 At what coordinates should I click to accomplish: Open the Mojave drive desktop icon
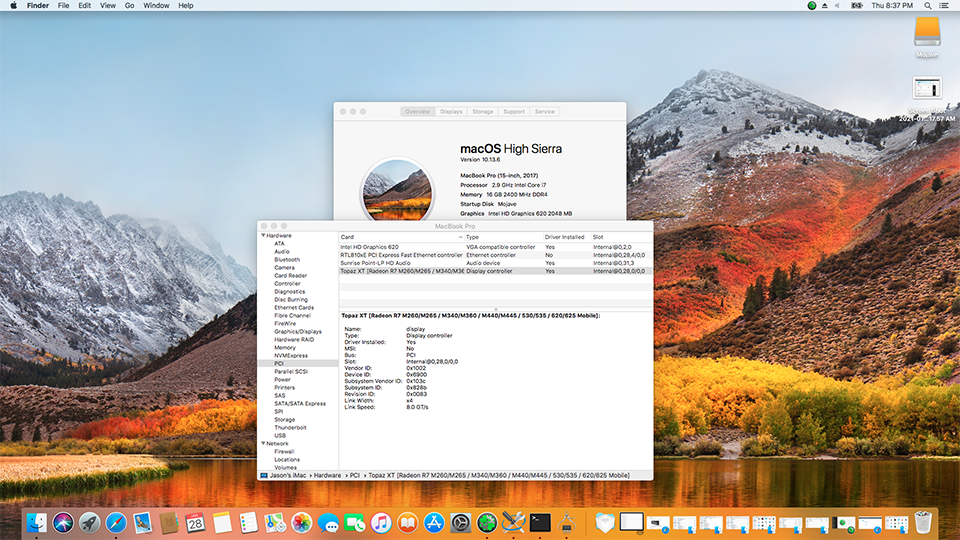[x=927, y=33]
